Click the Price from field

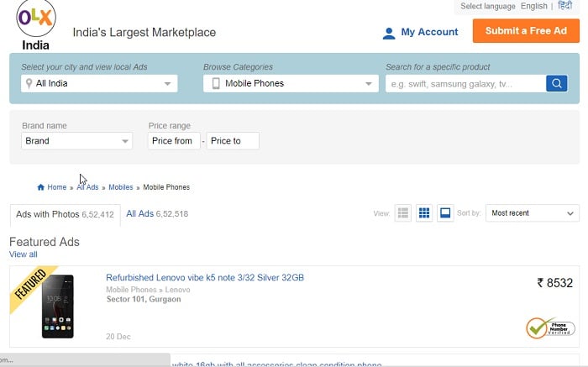point(174,141)
